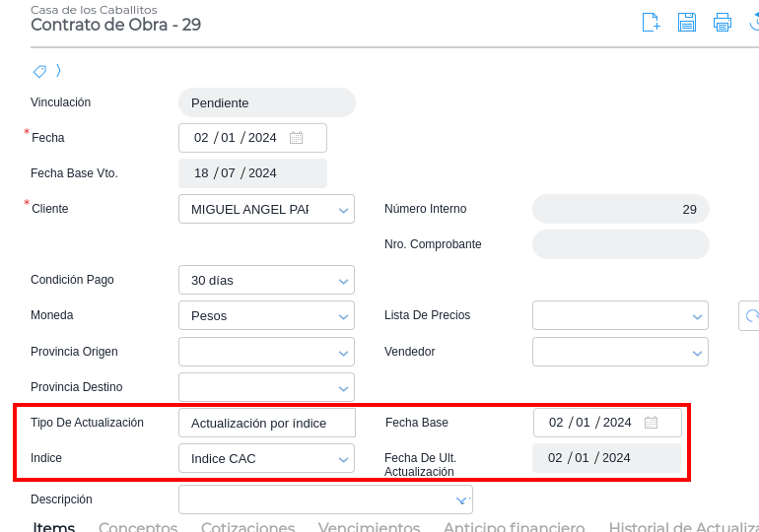Screen dimensions: 759x532
Task: Open the Moneda dropdown showing Pesos
Action: pos(343,317)
